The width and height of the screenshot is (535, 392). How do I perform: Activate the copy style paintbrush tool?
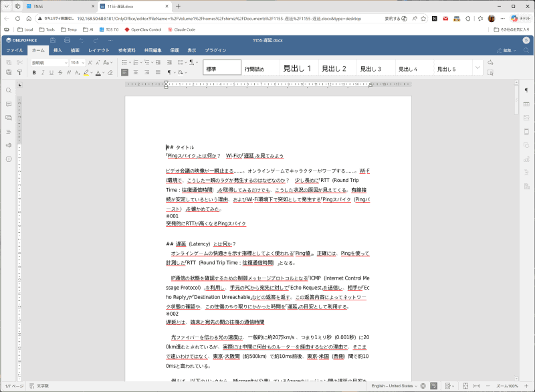click(x=20, y=72)
